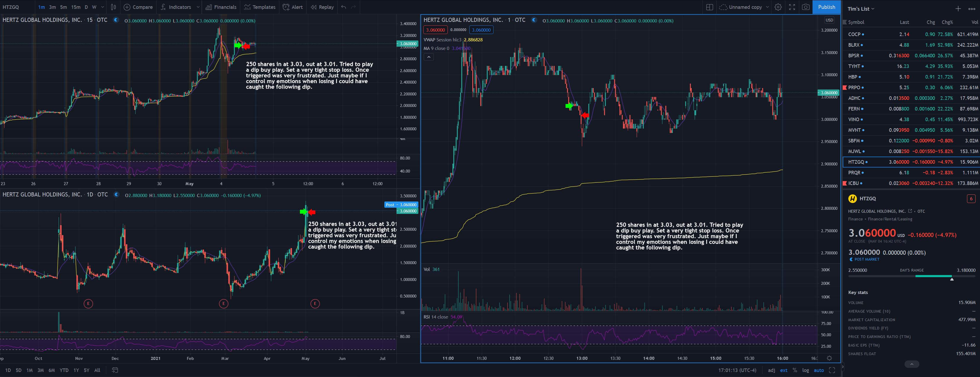Screen dimensions: 980x377
Task: Toggle the auto scale option
Action: point(819,370)
